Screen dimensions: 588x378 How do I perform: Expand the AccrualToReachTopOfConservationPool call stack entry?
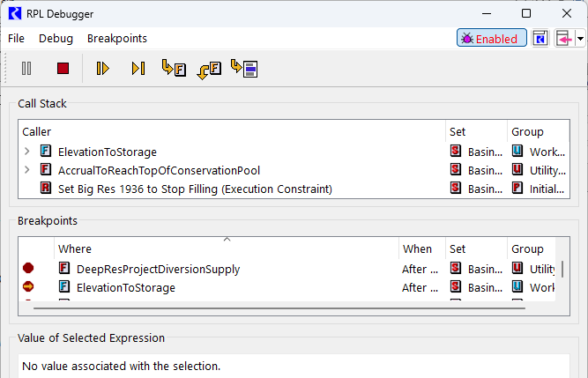coord(27,170)
